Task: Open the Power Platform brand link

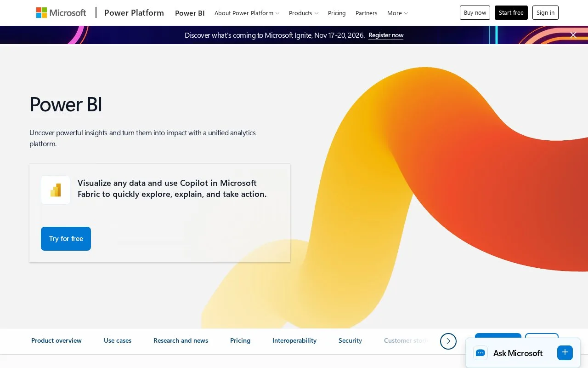Action: pyautogui.click(x=134, y=13)
